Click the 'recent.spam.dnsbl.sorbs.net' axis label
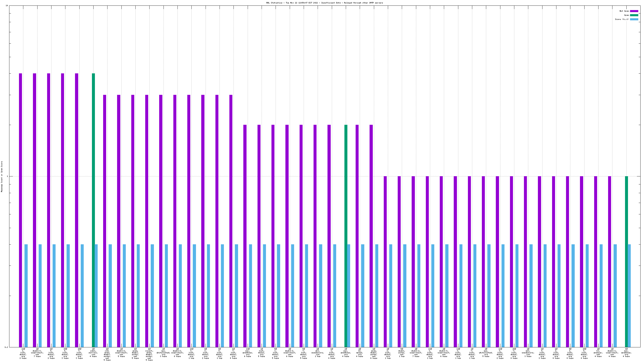 coord(149,354)
